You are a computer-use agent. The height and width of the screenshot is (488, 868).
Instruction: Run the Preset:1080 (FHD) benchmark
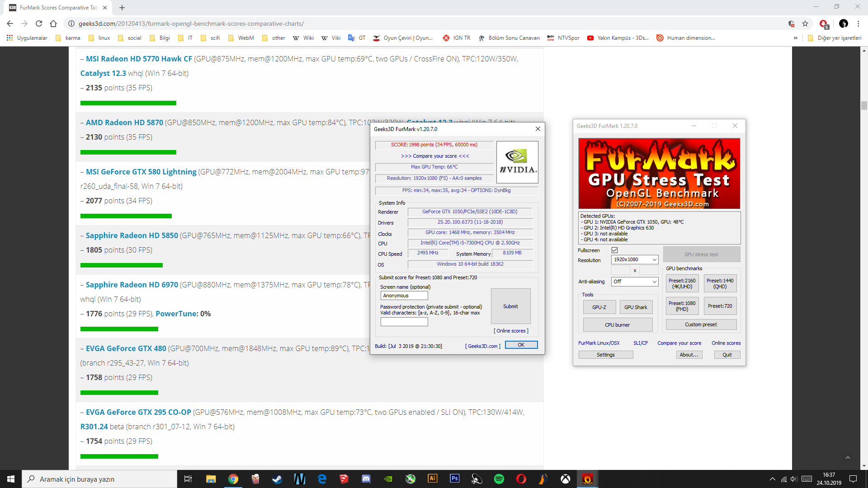[x=682, y=306]
